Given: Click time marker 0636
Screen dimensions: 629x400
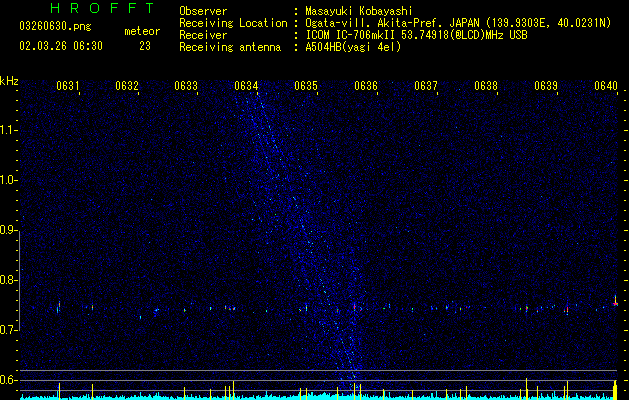Looking at the screenshot, I should pyautogui.click(x=366, y=86).
